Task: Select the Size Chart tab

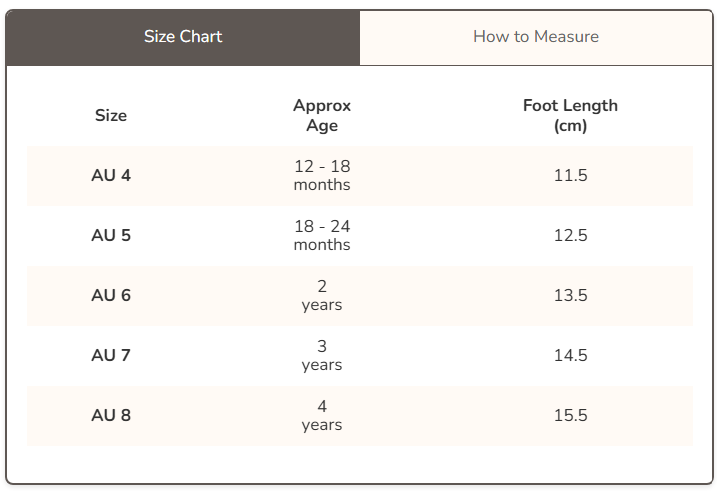Action: coord(183,37)
